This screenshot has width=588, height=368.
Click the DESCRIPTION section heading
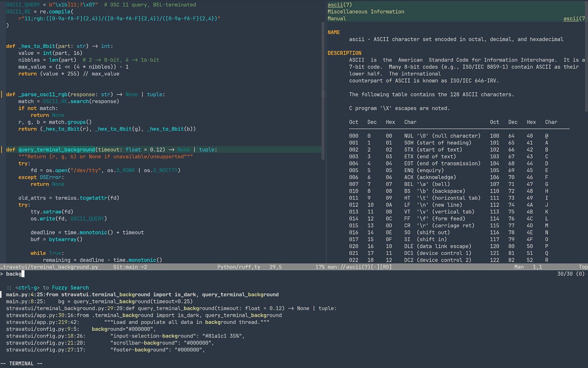pos(344,53)
